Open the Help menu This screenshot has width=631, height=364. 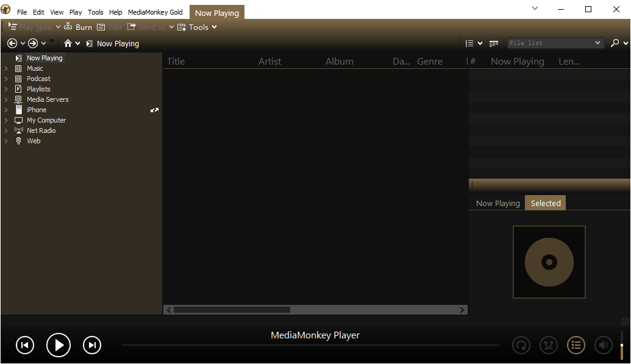click(x=115, y=12)
